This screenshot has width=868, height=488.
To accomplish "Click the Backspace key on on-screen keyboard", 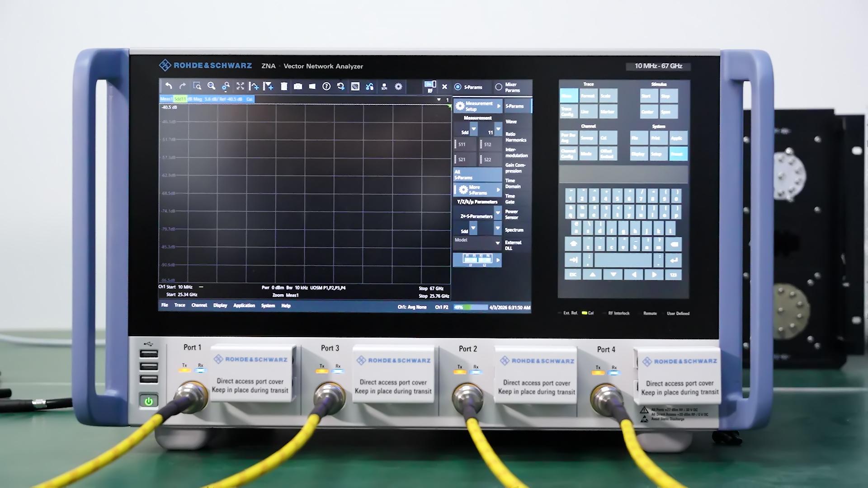I will [674, 244].
